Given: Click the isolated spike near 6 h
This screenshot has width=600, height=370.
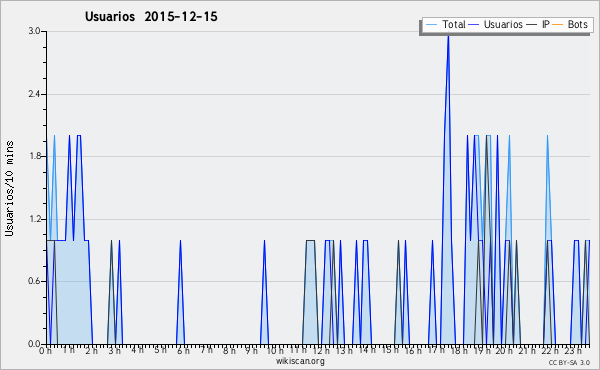Looking at the screenshot, I should click(x=180, y=292).
